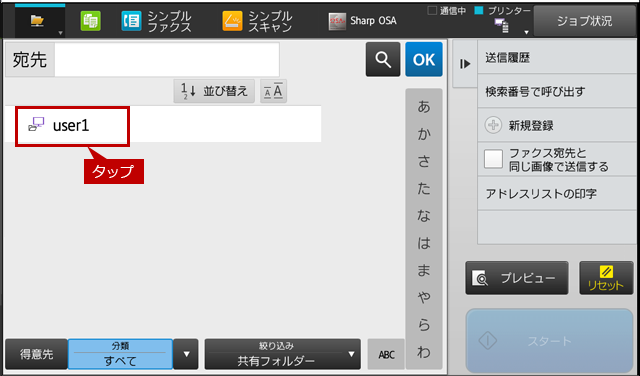Open シンプルスキャン mode
The height and width of the screenshot is (376, 640).
coord(257,21)
